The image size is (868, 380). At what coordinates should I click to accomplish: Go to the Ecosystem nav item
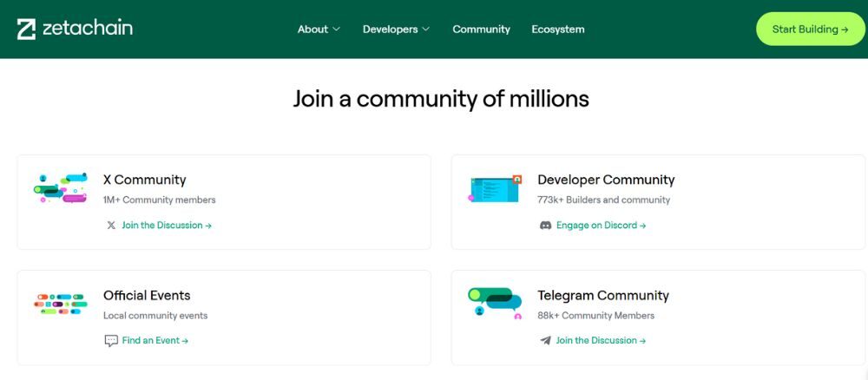click(x=558, y=29)
